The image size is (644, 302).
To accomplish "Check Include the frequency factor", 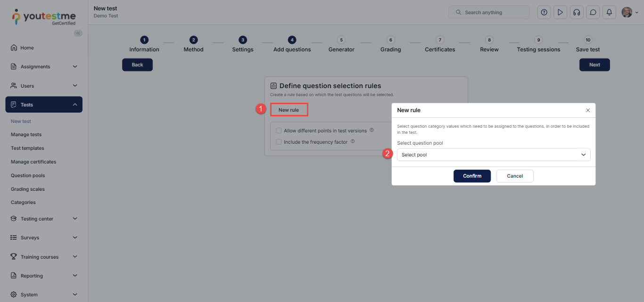I will (x=279, y=142).
